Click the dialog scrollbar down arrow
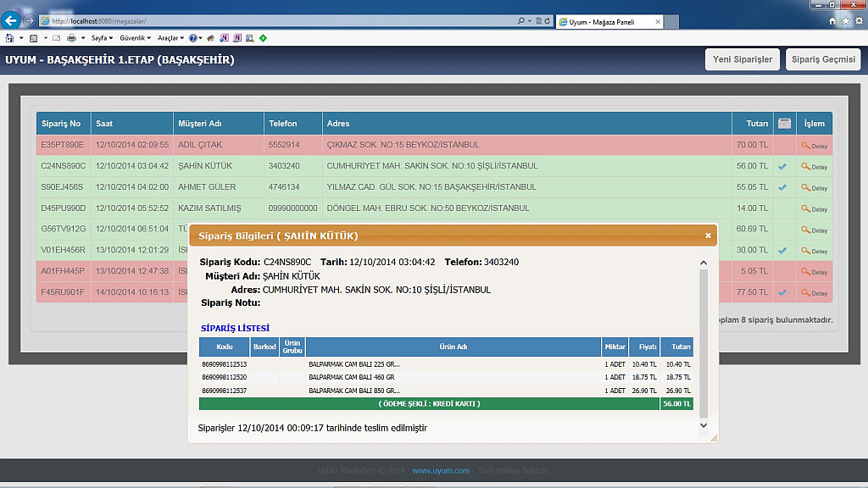Image resolution: width=868 pixels, height=488 pixels. point(704,425)
